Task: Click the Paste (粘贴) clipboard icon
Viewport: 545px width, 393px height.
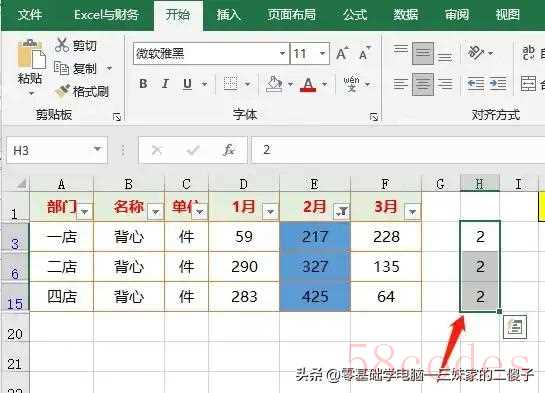Action: click(31, 55)
